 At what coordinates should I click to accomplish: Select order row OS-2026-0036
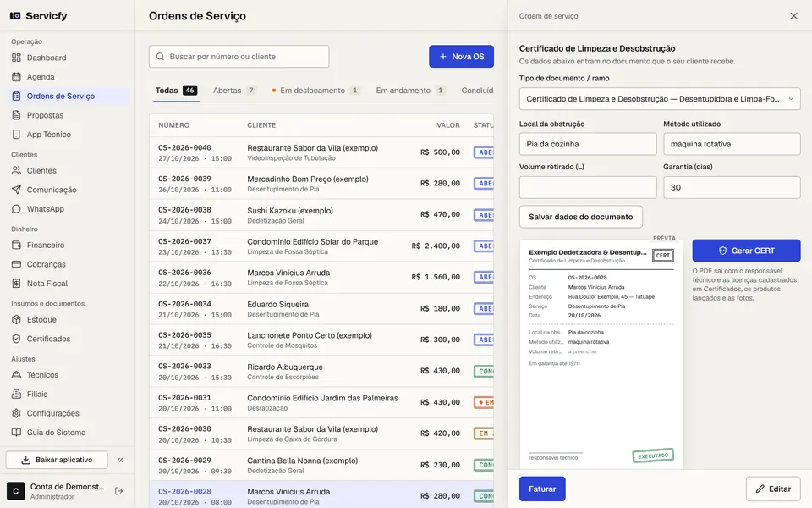click(x=321, y=278)
